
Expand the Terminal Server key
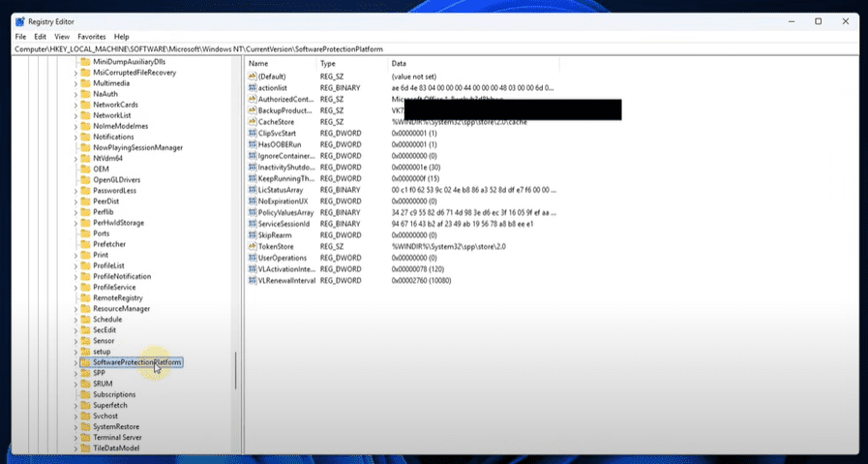[x=75, y=438]
